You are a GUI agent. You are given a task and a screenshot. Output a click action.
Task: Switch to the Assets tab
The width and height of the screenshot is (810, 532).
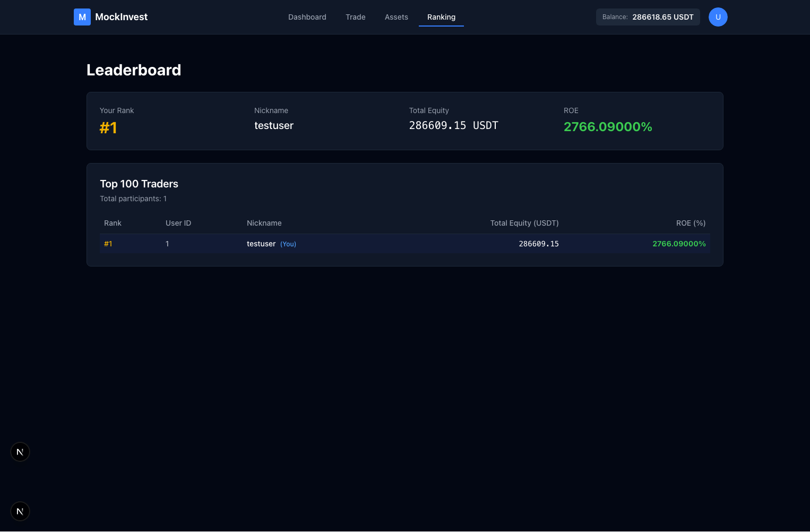[396, 17]
